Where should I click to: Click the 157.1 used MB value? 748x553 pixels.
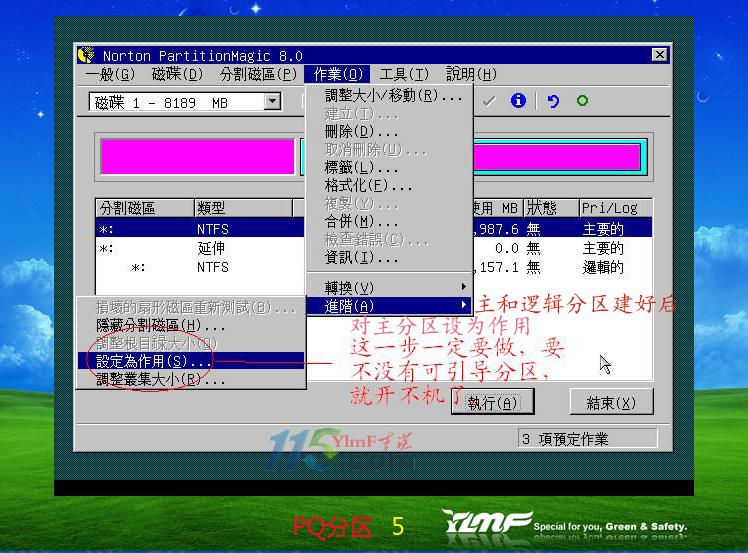[499, 267]
